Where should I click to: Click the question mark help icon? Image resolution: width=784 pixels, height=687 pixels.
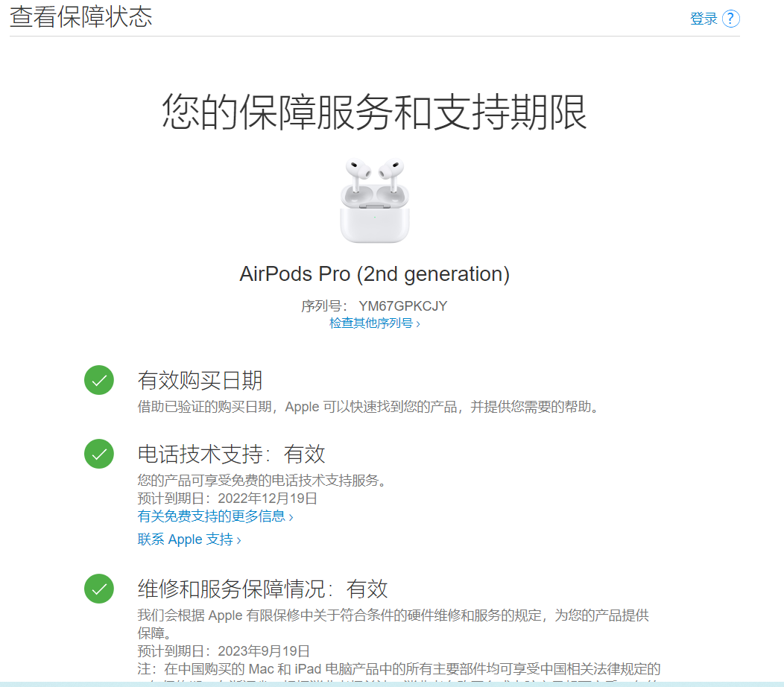pos(731,19)
